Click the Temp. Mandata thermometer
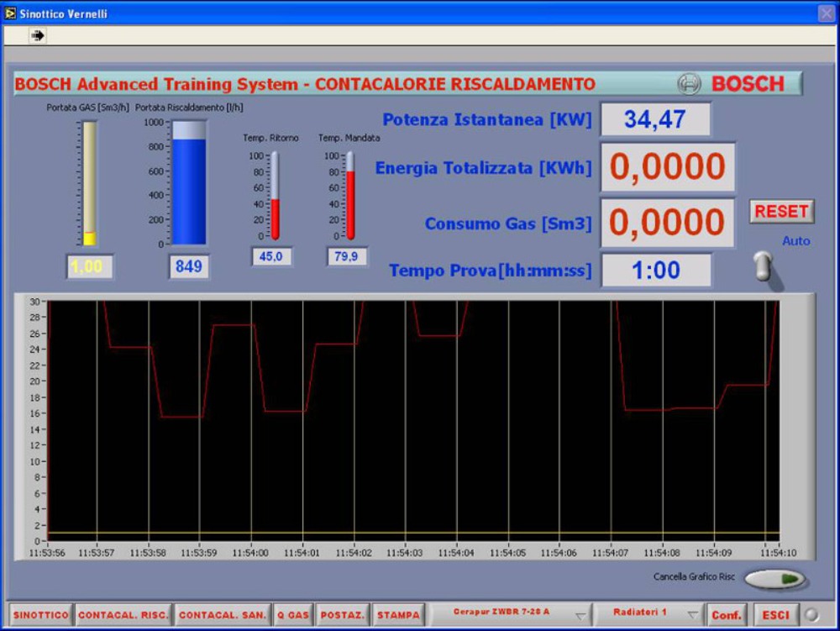The width and height of the screenshot is (840, 631). (350, 196)
